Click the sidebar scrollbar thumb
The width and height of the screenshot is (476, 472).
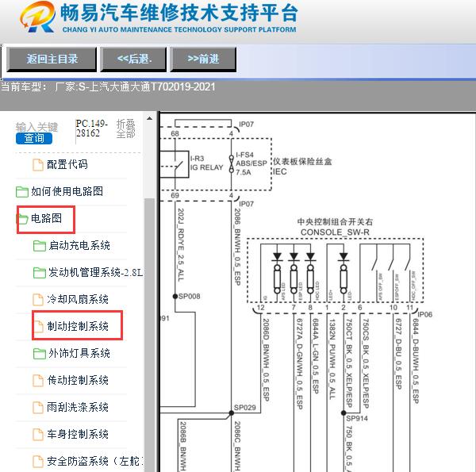click(149, 334)
